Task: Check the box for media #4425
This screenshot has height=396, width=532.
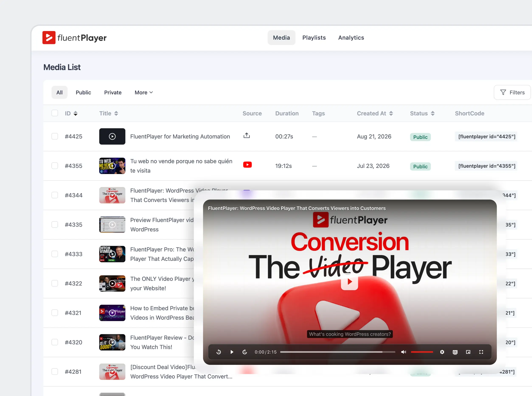Action: tap(55, 136)
